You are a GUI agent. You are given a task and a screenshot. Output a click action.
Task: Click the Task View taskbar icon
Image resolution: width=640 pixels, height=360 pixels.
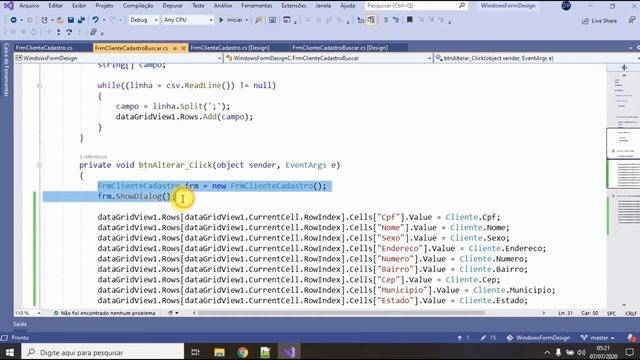[196, 352]
